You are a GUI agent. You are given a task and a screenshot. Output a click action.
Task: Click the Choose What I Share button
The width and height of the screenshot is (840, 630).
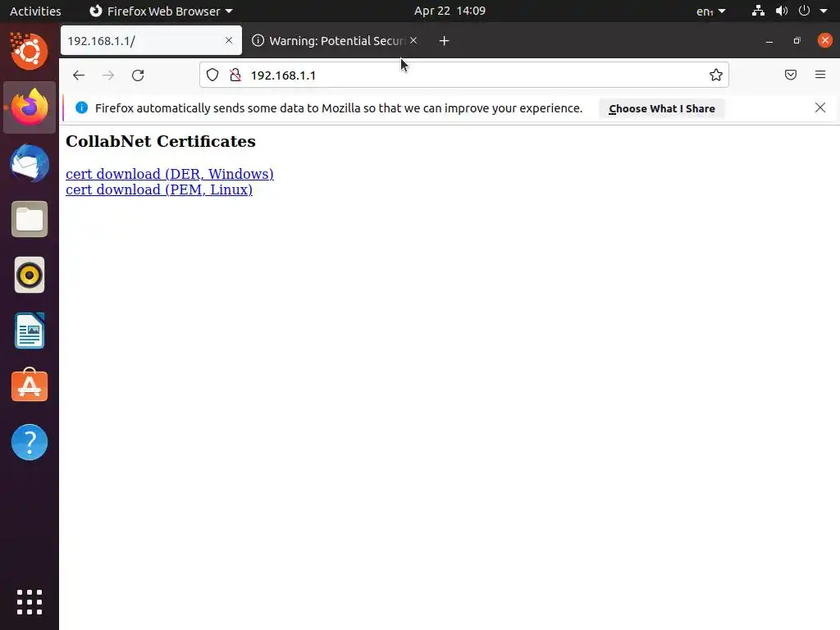tap(662, 109)
